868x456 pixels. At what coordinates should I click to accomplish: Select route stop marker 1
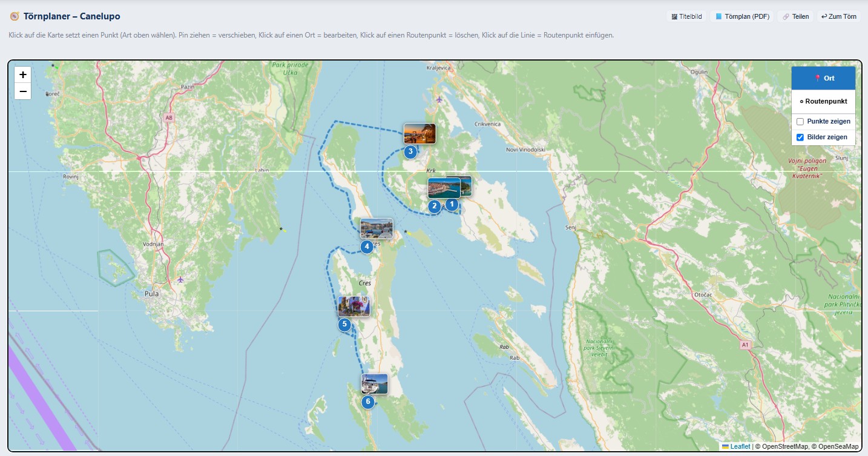tap(451, 205)
